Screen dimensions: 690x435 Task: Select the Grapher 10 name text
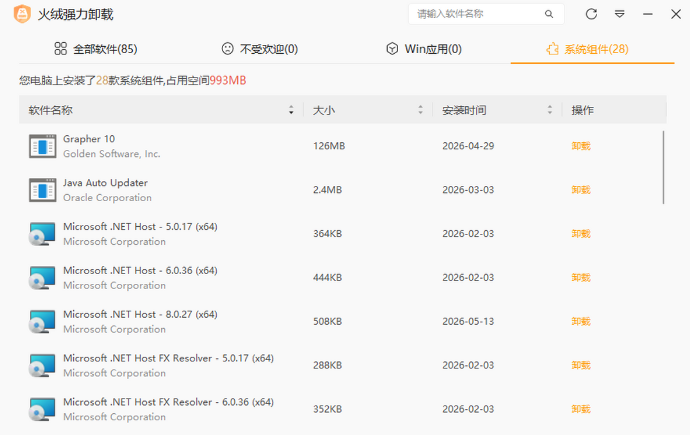(x=89, y=139)
